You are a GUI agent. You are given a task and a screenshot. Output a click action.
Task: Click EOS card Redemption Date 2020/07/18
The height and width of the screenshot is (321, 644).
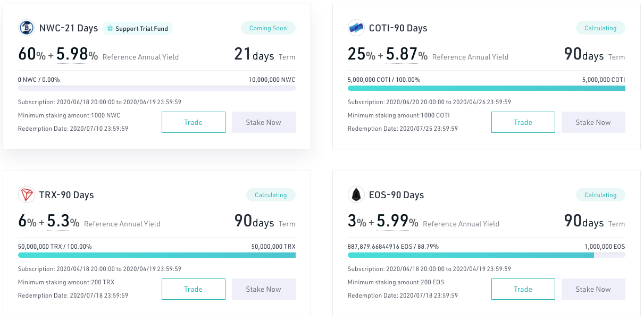[403, 295]
